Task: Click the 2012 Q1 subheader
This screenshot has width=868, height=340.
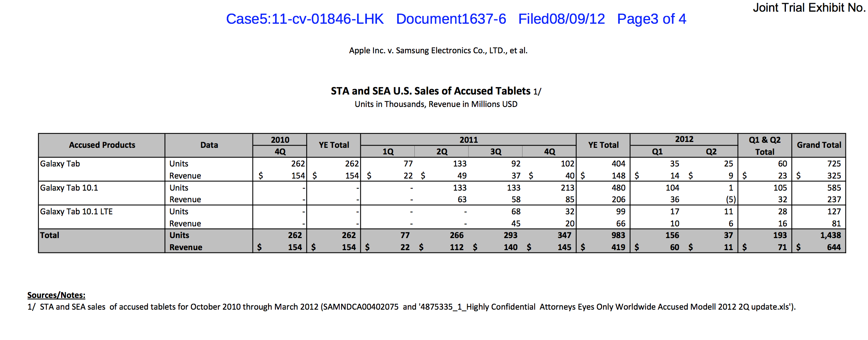Action: (x=657, y=152)
